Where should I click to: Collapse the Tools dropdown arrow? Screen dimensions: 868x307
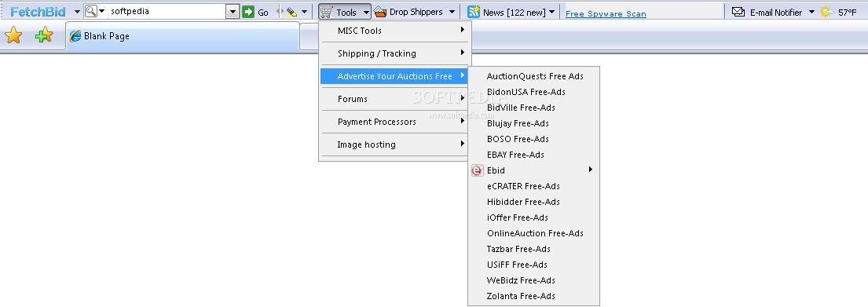point(366,12)
